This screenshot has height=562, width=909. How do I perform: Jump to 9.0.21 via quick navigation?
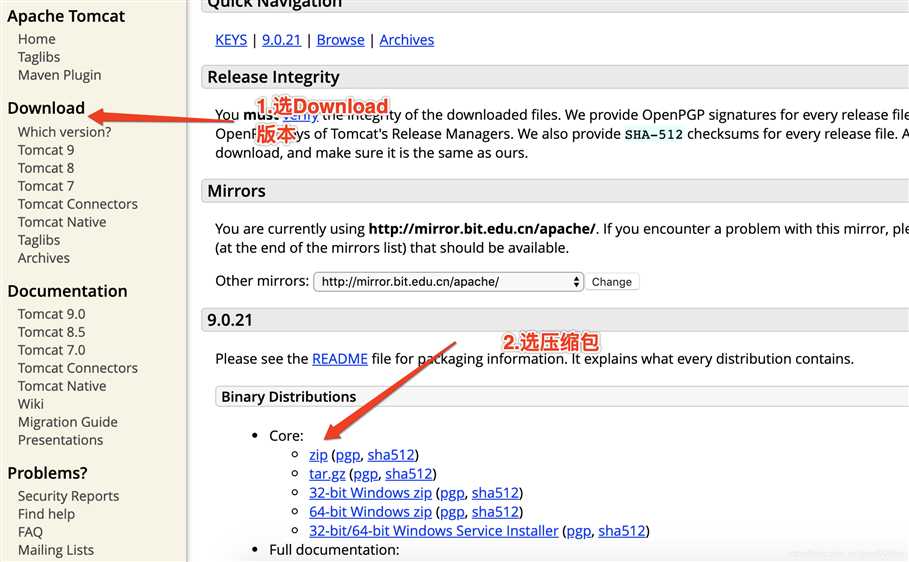pos(281,40)
